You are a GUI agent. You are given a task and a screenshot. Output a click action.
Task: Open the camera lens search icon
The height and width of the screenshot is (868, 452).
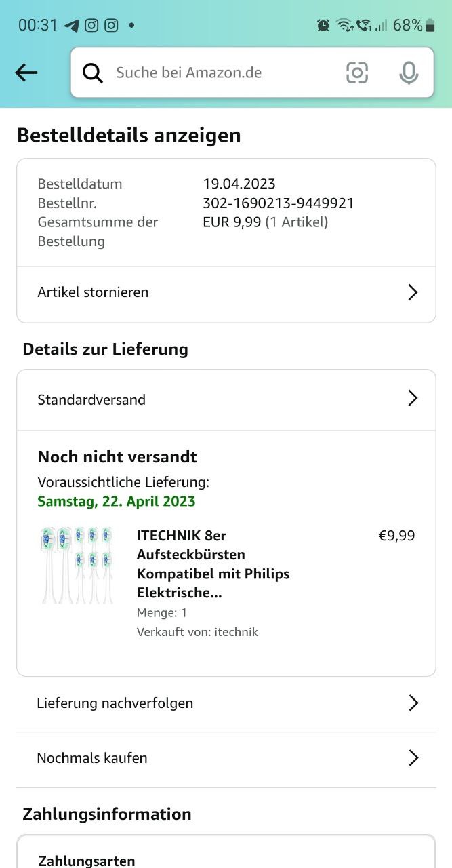tap(357, 73)
